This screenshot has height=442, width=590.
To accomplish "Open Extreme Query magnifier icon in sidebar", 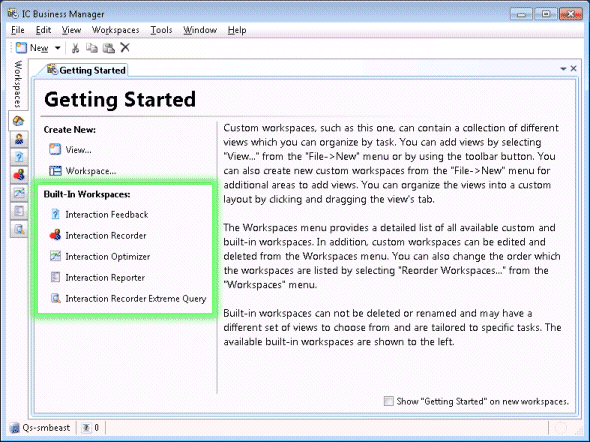I will tap(19, 229).
